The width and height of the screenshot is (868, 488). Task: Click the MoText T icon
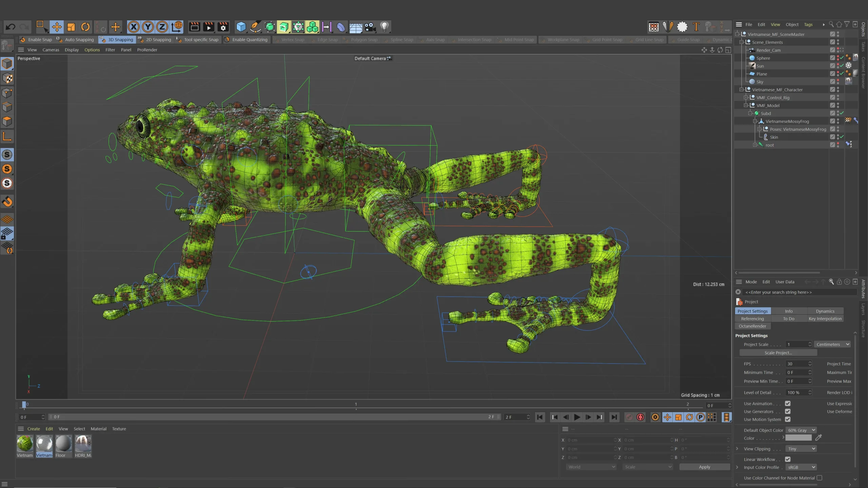pos(696,27)
